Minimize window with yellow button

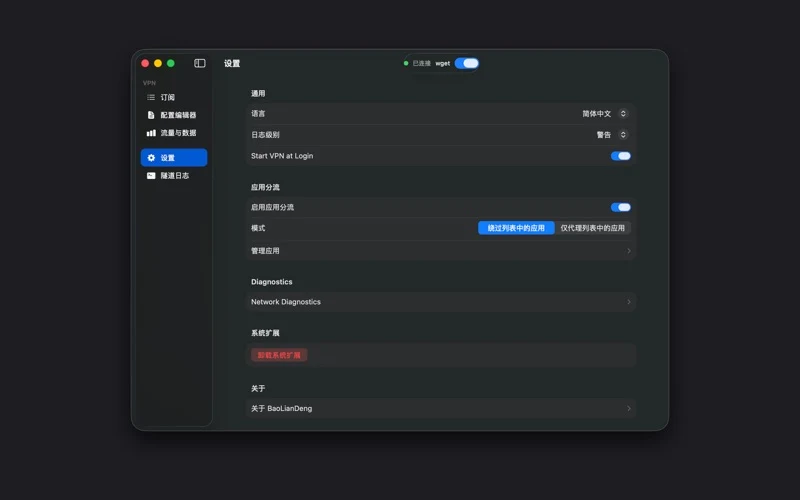click(x=158, y=63)
